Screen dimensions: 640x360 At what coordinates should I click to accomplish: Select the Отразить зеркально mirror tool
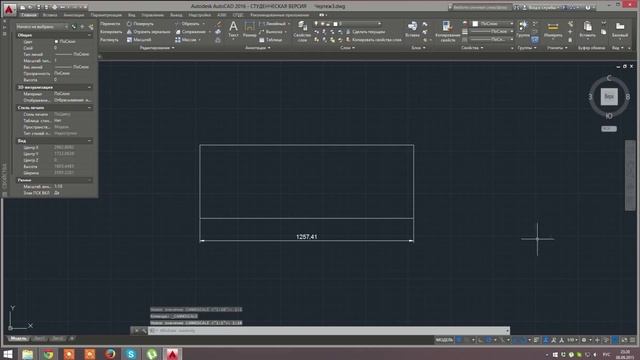coord(148,31)
